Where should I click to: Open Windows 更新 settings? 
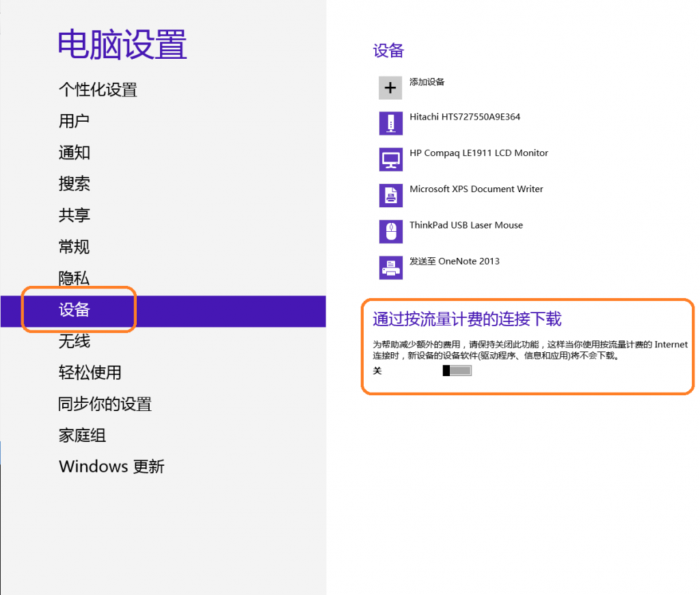[111, 466]
